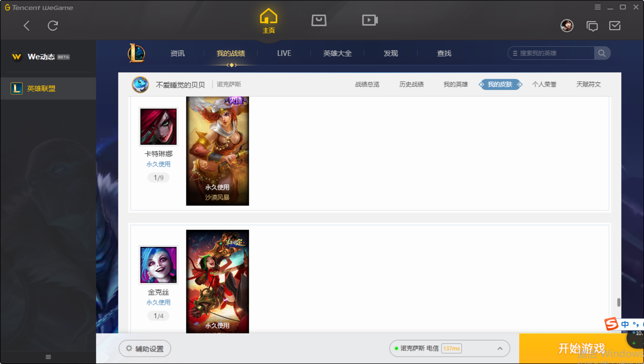
Task: Go back with the left arrow
Action: click(x=27, y=26)
